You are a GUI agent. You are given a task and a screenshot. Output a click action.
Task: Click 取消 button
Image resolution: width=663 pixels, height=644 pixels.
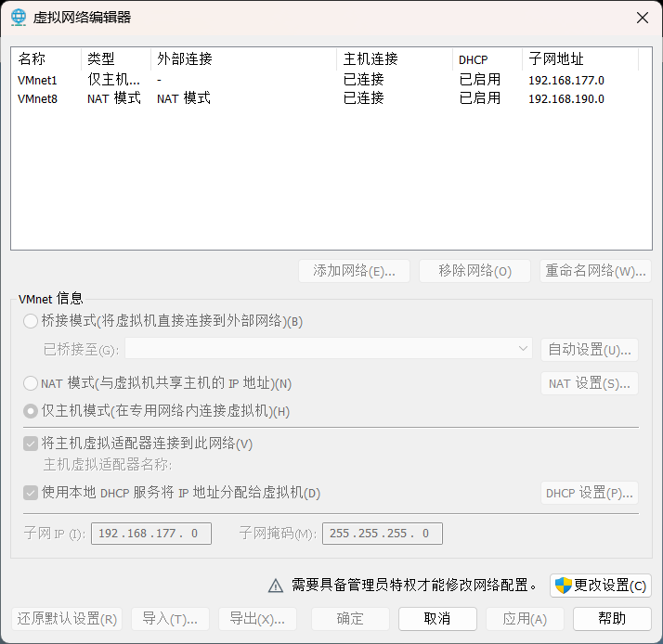pos(437,619)
